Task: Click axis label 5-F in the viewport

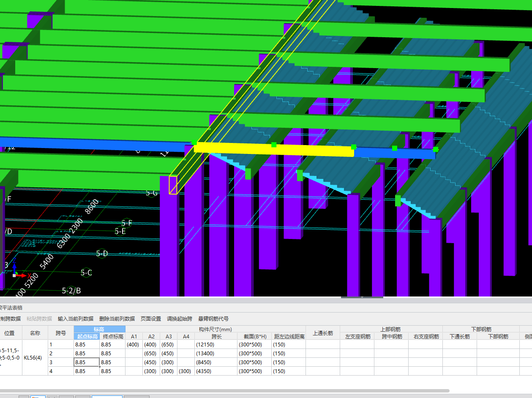Action: click(127, 223)
